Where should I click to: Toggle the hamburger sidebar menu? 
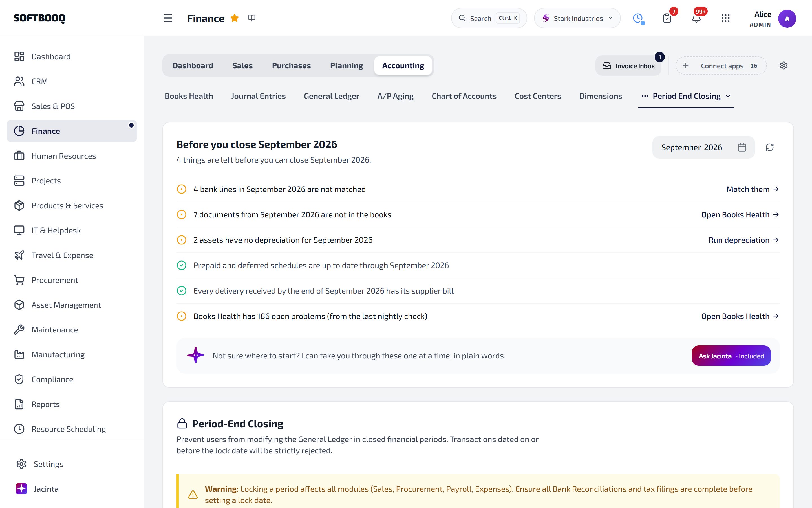coord(168,18)
